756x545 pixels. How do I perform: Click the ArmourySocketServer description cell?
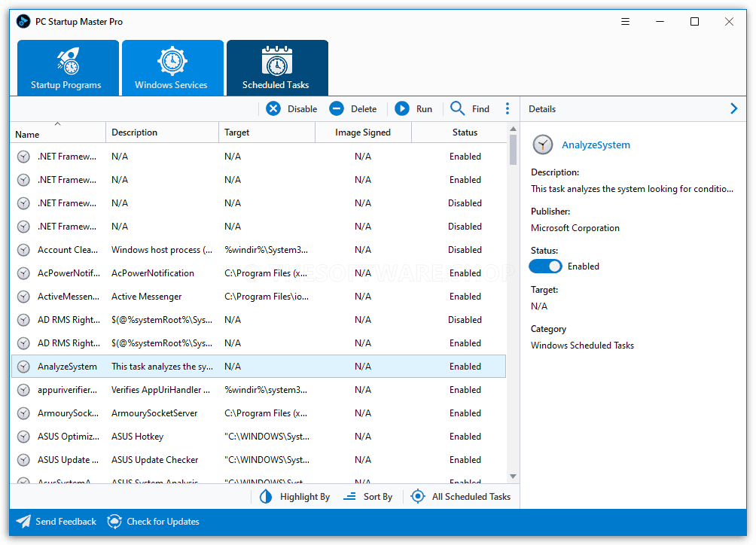[x=154, y=413]
